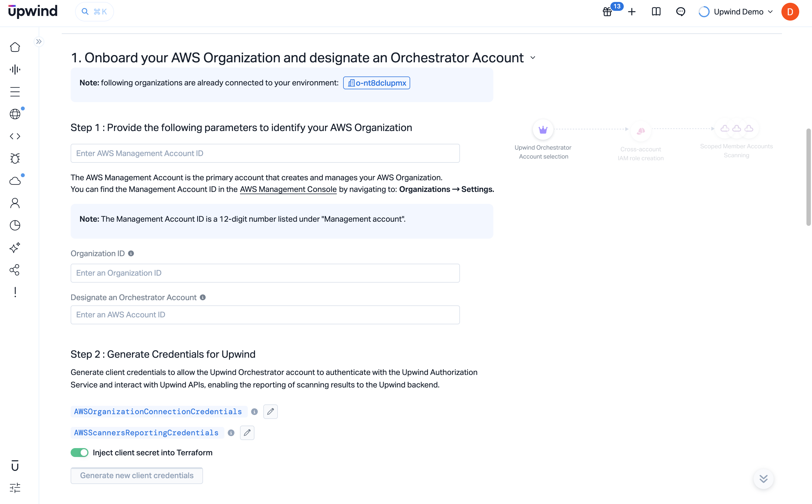
Task: Edit AWSOrganizationConnectionCredentials with pencil icon
Action: coord(270,412)
